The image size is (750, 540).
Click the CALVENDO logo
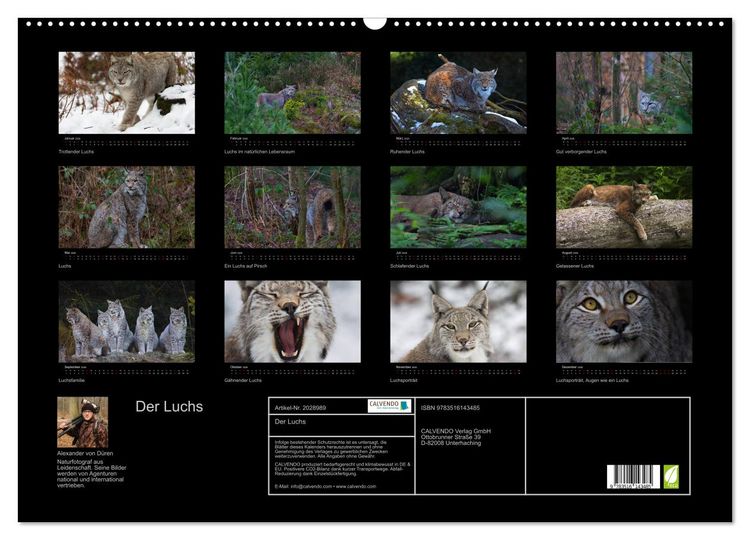point(389,406)
